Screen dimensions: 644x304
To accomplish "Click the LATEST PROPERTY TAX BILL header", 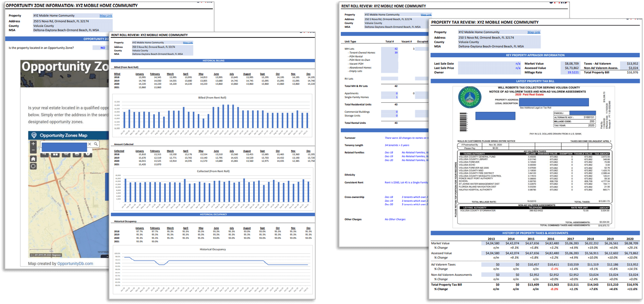I will click(x=535, y=81).
